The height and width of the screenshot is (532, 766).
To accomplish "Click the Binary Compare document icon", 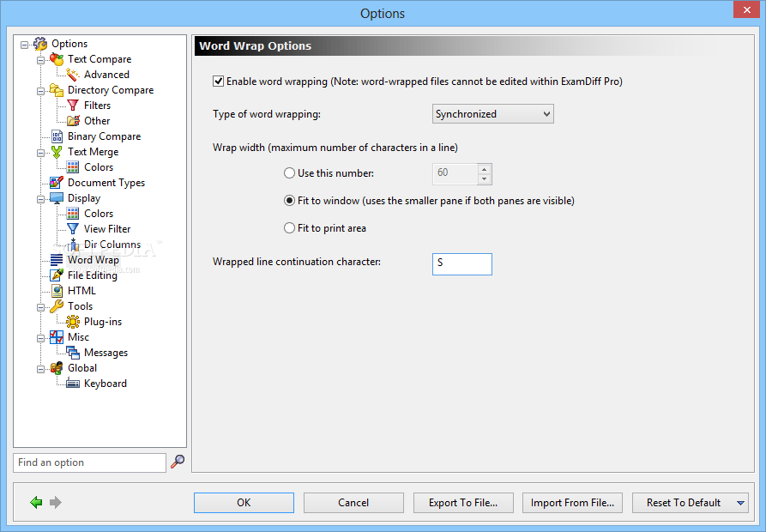I will click(x=57, y=136).
